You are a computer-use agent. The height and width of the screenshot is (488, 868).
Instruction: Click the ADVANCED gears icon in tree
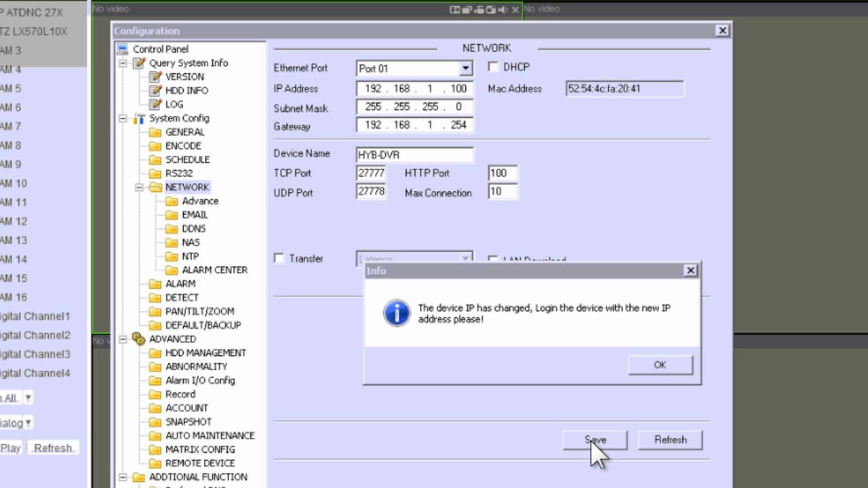pos(139,339)
